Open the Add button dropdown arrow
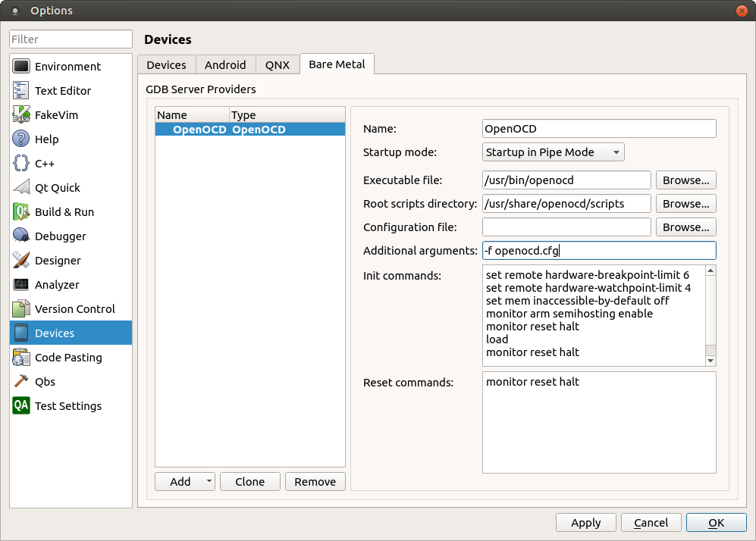Viewport: 756px width, 541px height. [x=209, y=482]
